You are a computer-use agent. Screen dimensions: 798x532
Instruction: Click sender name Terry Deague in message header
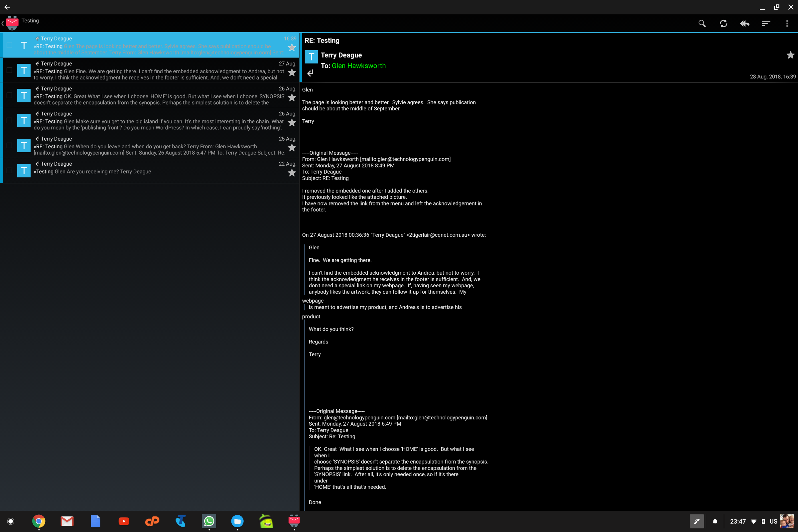click(341, 55)
